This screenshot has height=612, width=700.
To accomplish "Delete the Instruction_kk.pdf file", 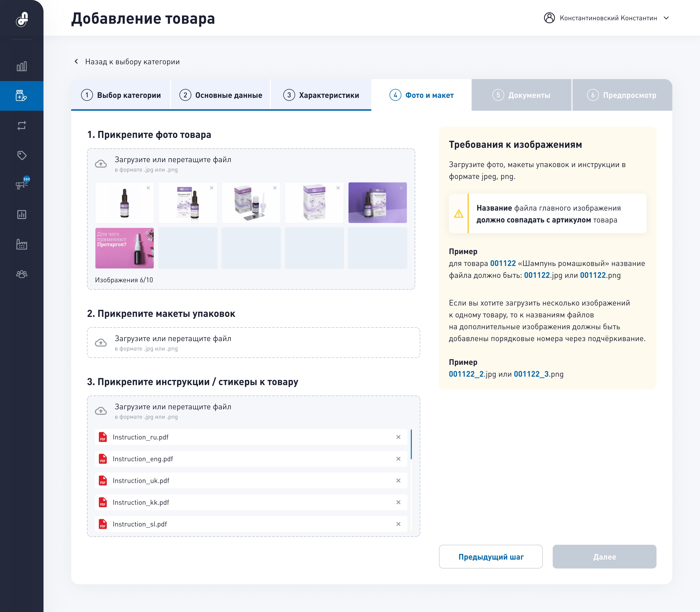I will point(398,502).
